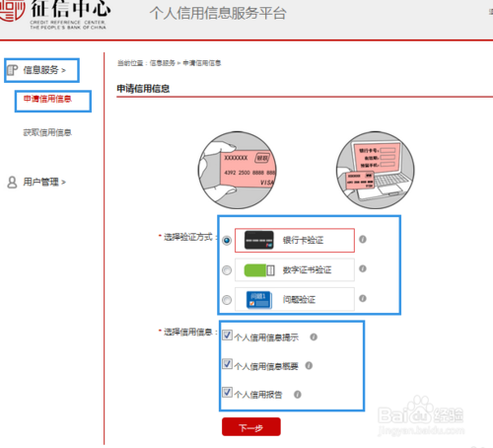This screenshot has height=448, width=493.
Task: Expand the 信息服务 sidebar section
Action: pos(44,70)
